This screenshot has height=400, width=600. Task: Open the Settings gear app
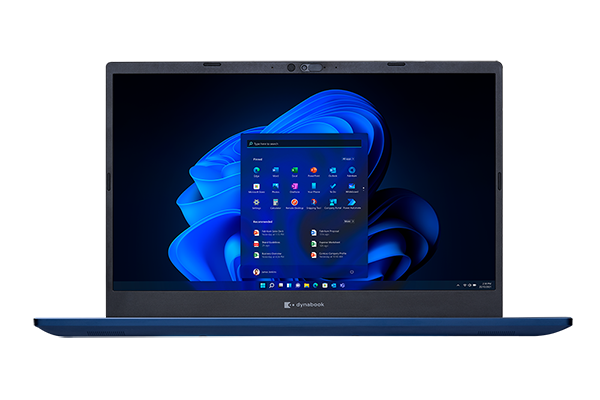(257, 203)
